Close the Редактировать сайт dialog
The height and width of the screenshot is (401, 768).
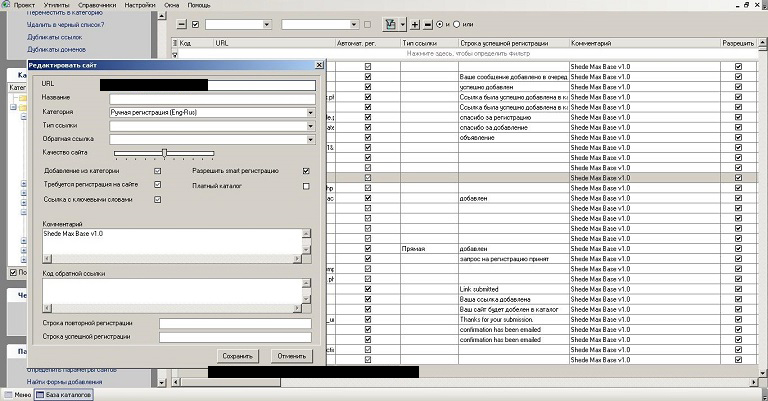point(319,65)
